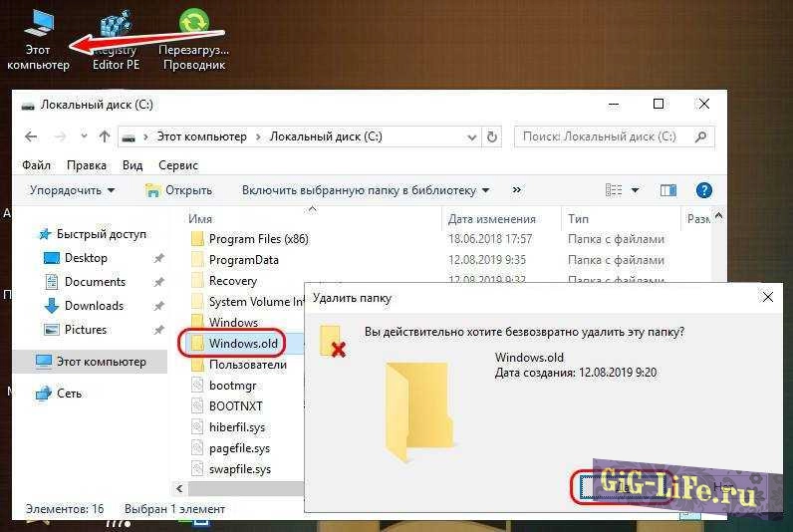Viewport: 793px width, 532px height.
Task: Click the forward navigation arrow
Action: [x=60, y=136]
